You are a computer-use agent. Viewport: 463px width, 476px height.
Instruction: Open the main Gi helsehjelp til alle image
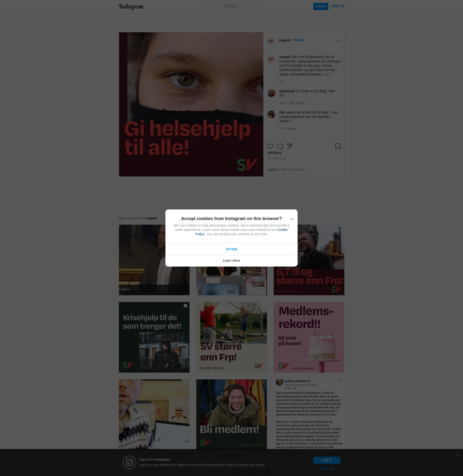click(191, 104)
